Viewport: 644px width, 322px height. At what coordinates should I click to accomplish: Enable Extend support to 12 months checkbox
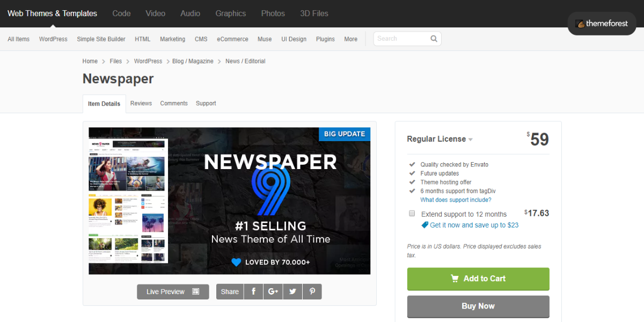click(412, 214)
